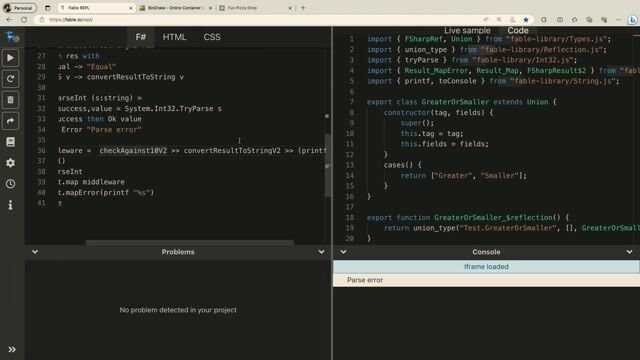Reload the page with browser refresh button
The height and width of the screenshot is (360, 640).
pos(24,20)
